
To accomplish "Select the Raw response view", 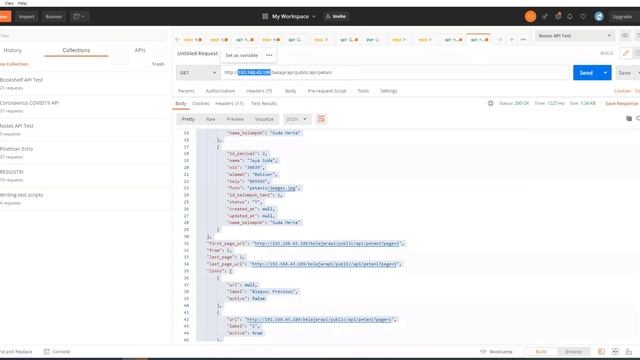I will coord(211,119).
